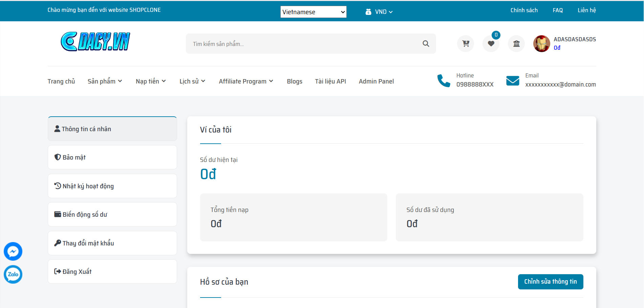This screenshot has height=308, width=644.
Task: Click Chỉnh sửa thông tin button
Action: click(x=550, y=282)
